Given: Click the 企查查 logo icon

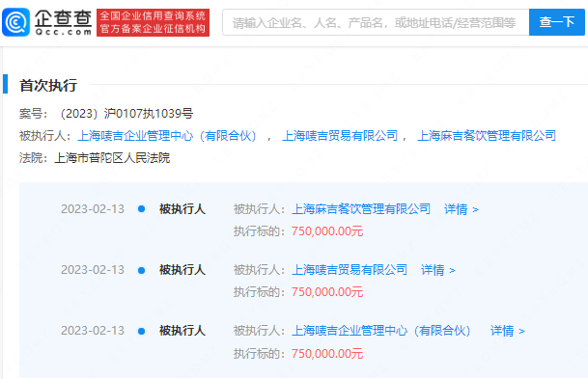Looking at the screenshot, I should tap(15, 22).
